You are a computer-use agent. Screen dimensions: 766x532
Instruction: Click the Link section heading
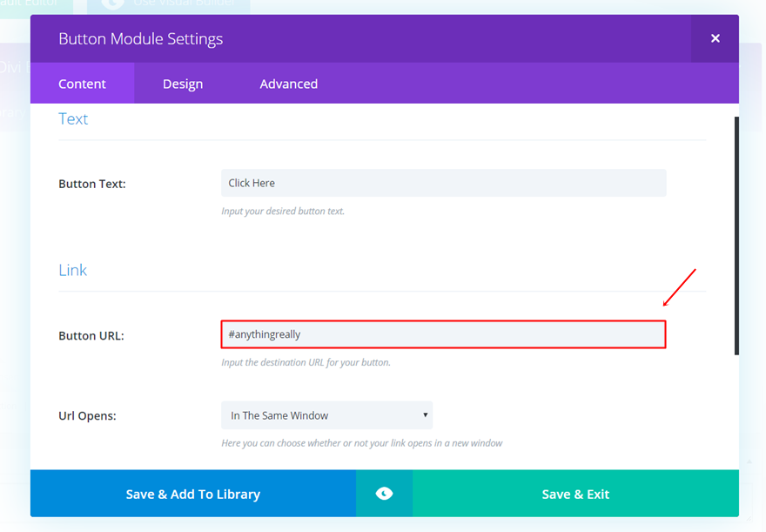73,270
